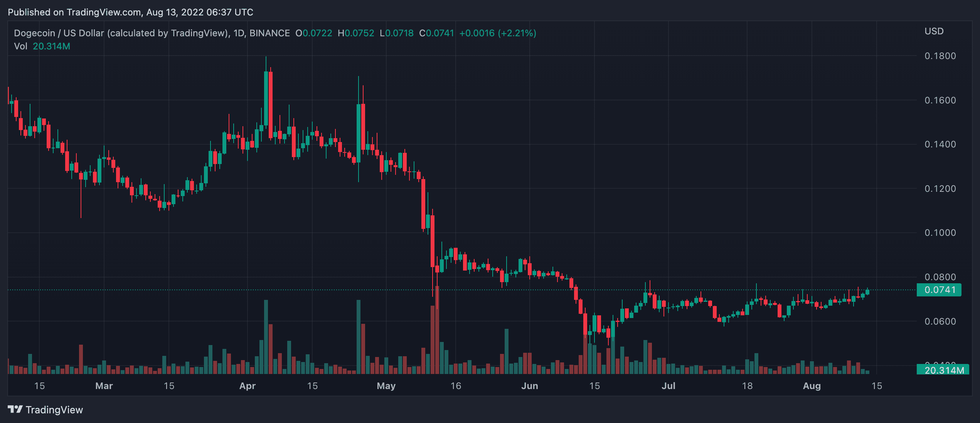Click the latest green candle near 0.0741
980x423 pixels.
pos(867,292)
